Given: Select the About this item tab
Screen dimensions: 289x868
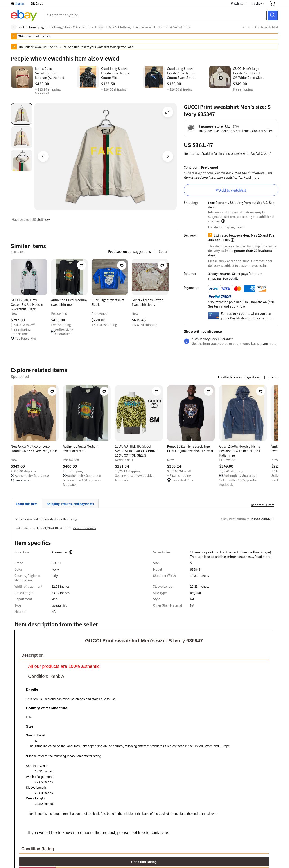Looking at the screenshot, I should point(27,504).
